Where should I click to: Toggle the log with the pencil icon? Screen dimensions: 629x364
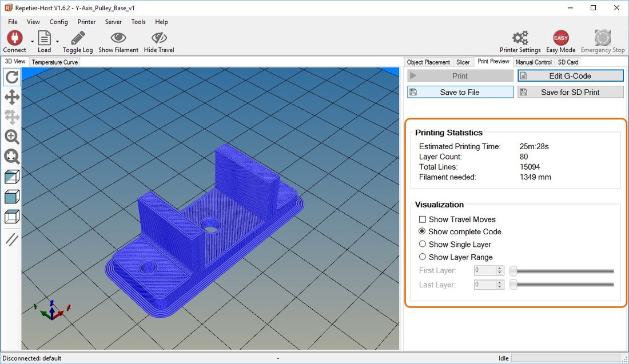click(x=78, y=38)
